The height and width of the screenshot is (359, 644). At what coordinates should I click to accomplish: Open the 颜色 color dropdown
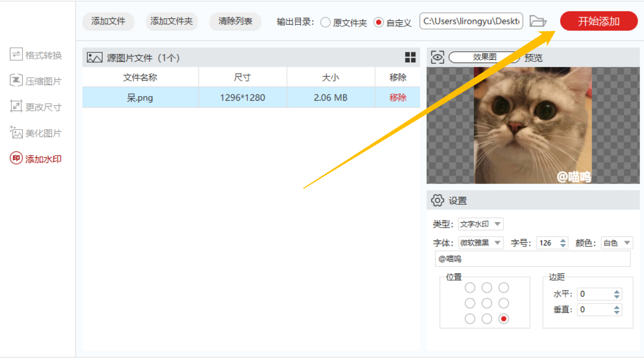[x=617, y=243]
